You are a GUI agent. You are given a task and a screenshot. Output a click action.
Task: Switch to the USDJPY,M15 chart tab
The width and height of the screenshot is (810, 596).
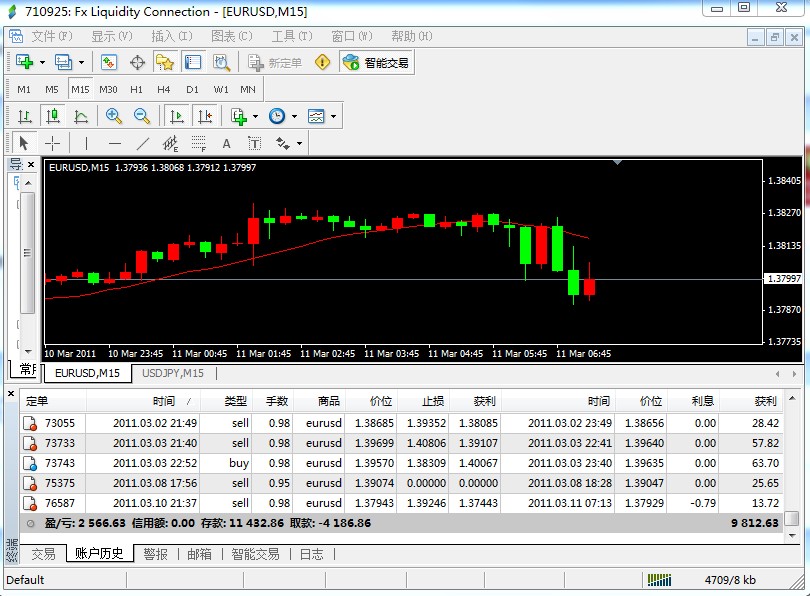[x=173, y=373]
